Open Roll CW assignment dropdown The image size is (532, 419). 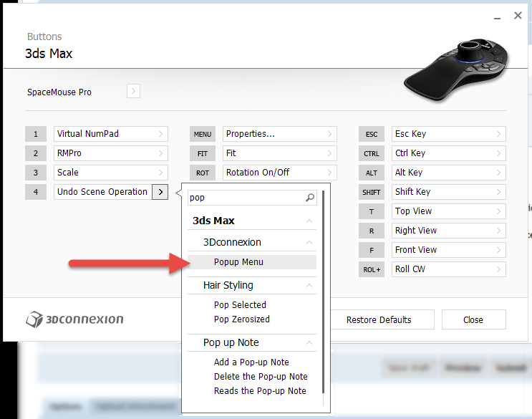click(448, 269)
